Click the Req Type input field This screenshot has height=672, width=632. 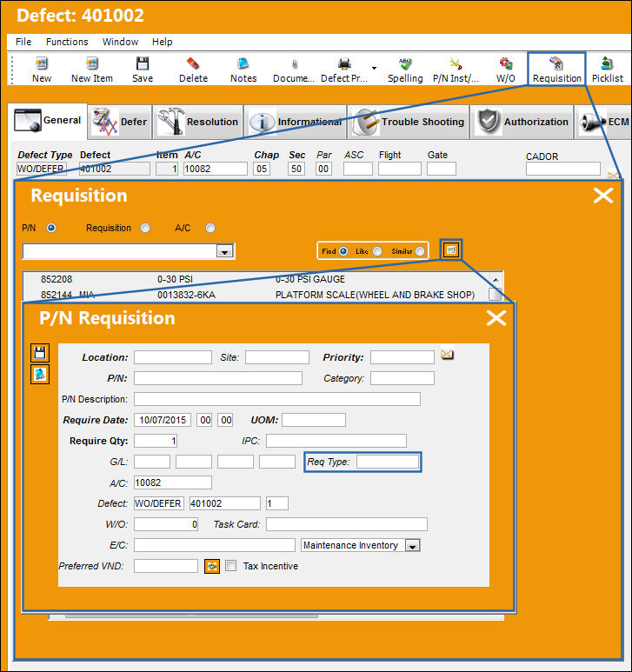click(x=388, y=462)
